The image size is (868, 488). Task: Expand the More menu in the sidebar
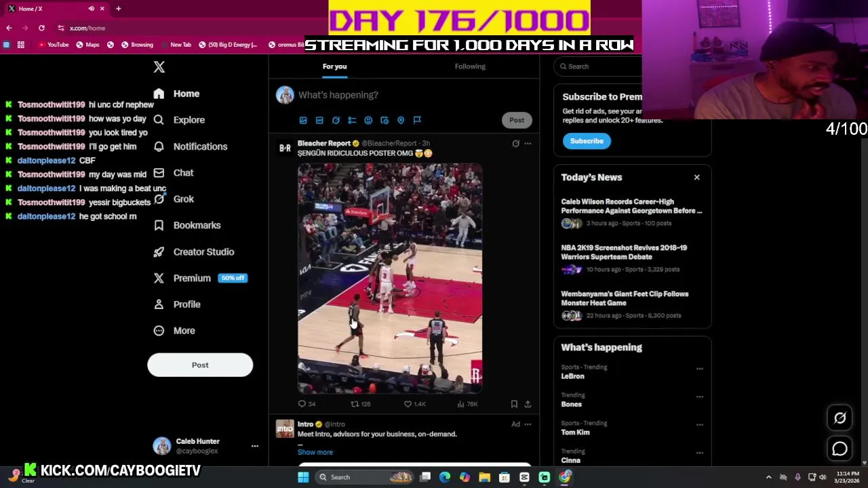pos(174,331)
